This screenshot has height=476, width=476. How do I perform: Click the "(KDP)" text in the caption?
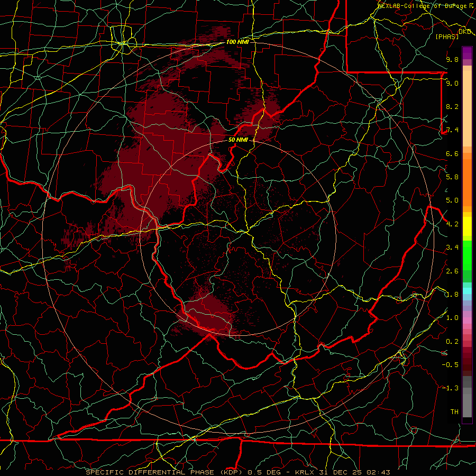(232, 472)
